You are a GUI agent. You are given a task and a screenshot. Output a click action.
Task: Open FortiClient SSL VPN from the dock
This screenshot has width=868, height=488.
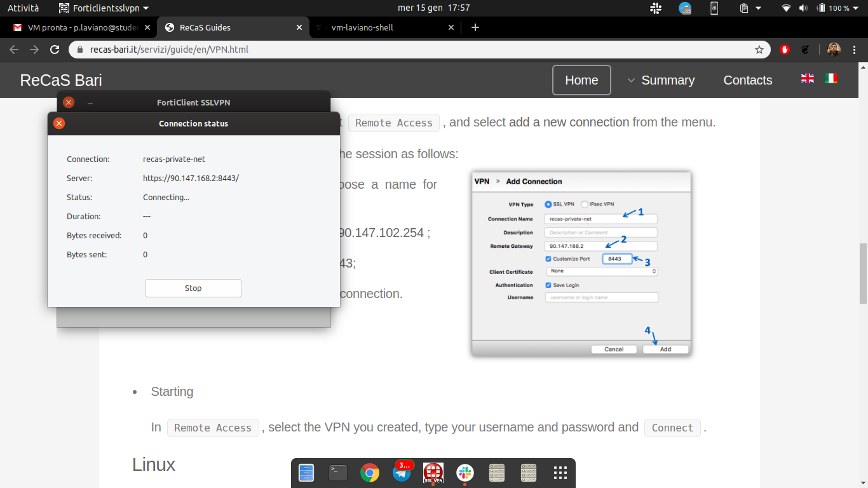click(x=433, y=473)
